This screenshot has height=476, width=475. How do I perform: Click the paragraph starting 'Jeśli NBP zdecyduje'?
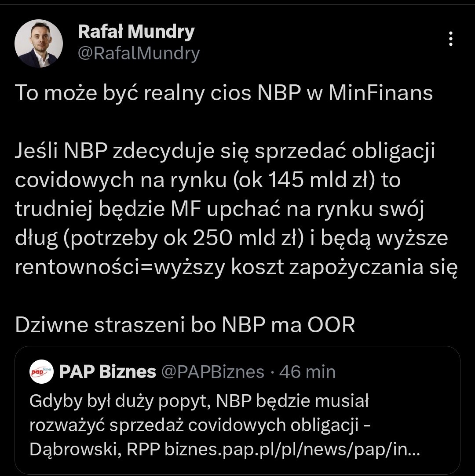236,209
